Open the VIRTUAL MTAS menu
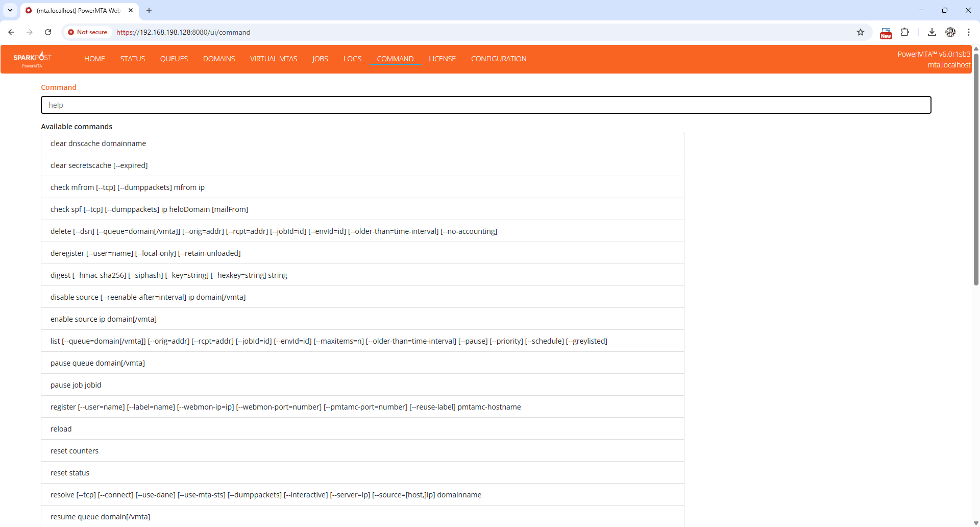 [x=274, y=59]
